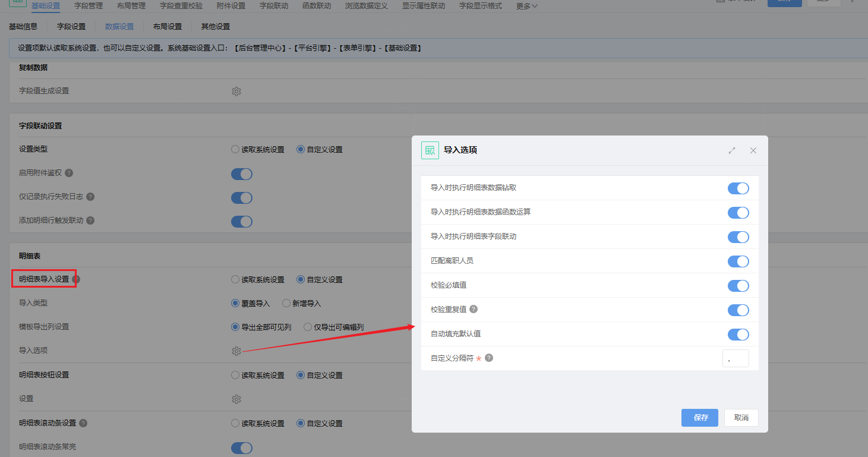Open 导入选项 gear icon
This screenshot has width=868, height=457.
[236, 351]
